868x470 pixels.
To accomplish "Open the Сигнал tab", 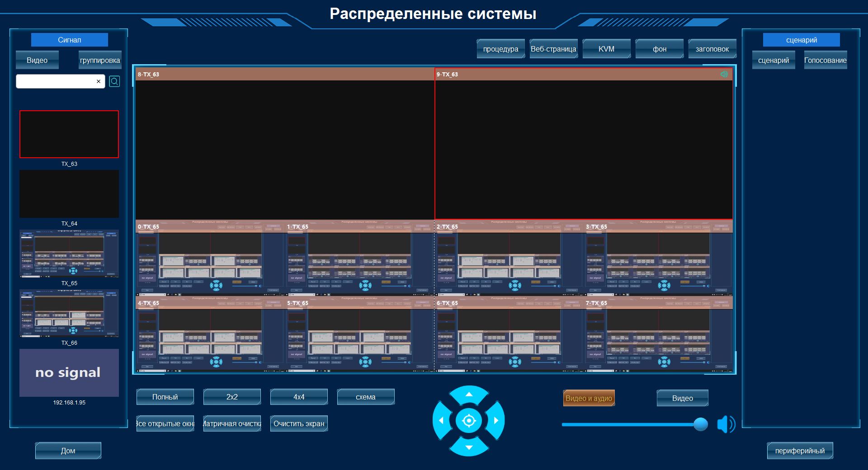I will [x=69, y=40].
